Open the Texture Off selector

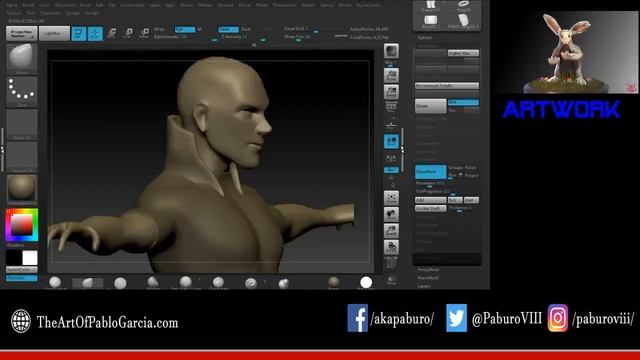point(22,157)
